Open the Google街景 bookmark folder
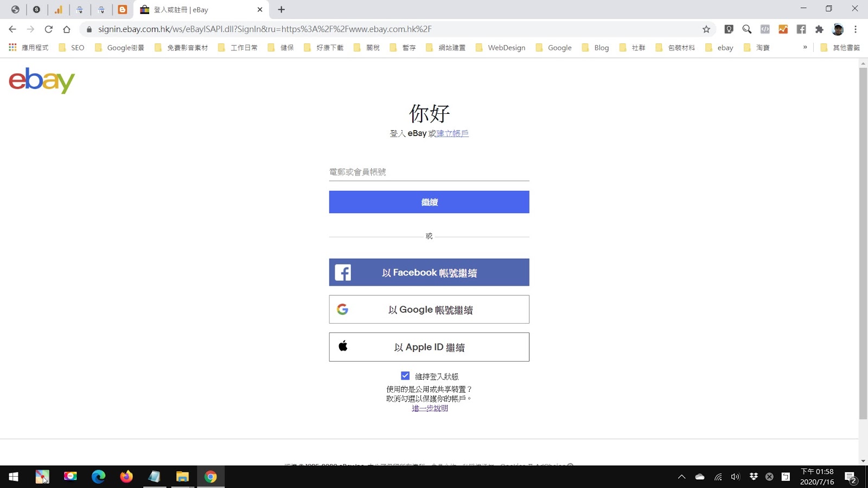 [x=119, y=48]
